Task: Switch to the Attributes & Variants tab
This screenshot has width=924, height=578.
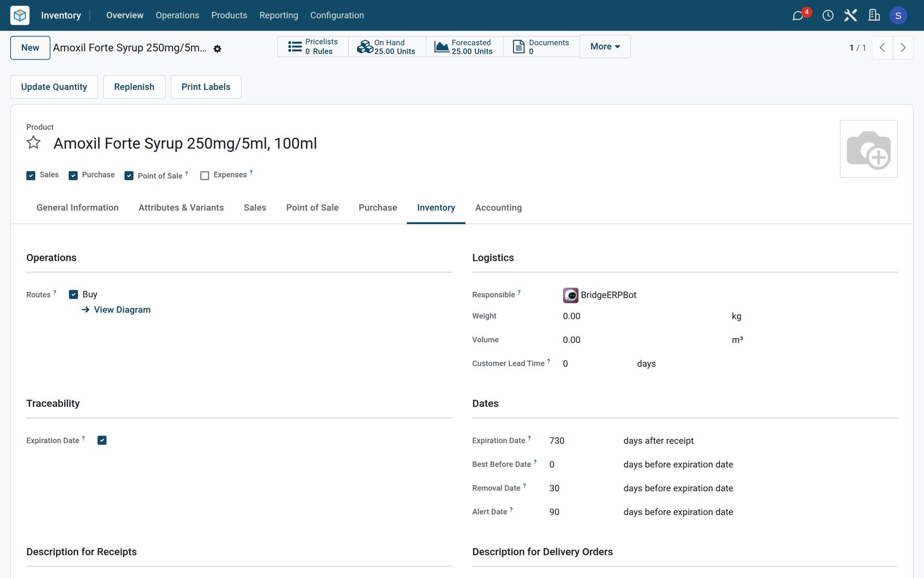Action: point(181,208)
